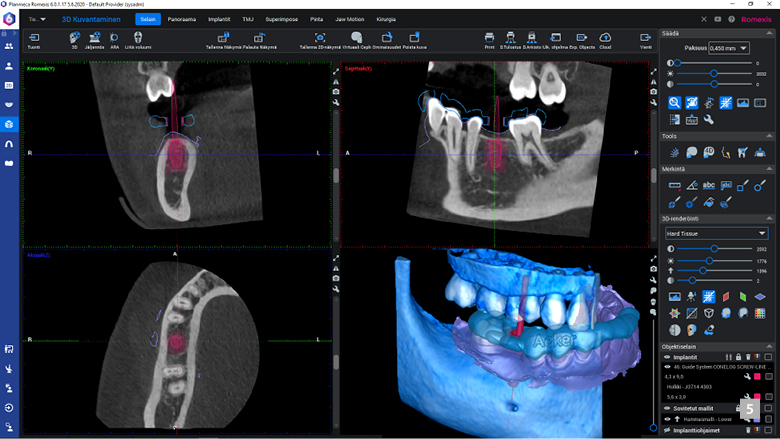Click the coronal view vertical scrollbar
780x439 pixels.
(336, 174)
